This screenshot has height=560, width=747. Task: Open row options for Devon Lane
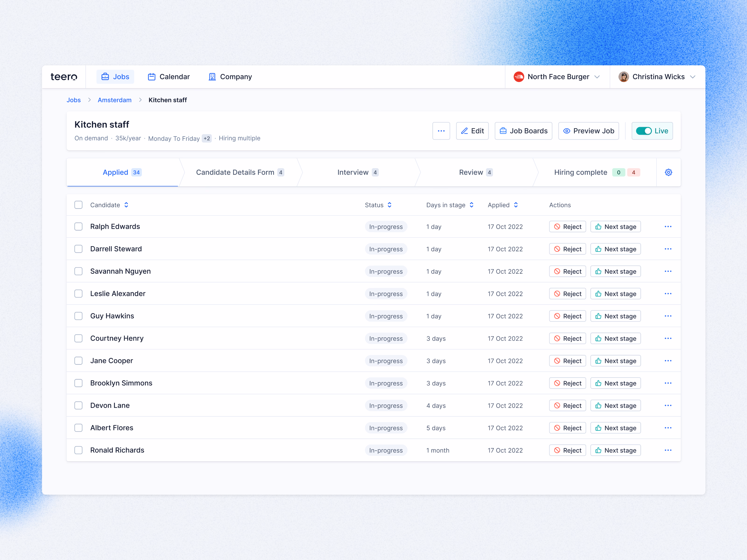coord(668,405)
